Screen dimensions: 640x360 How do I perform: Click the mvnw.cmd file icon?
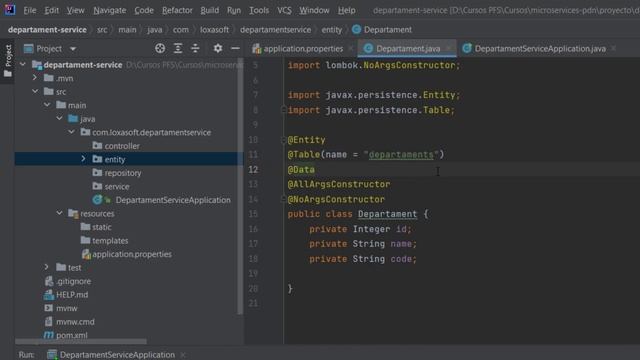pyautogui.click(x=49, y=322)
